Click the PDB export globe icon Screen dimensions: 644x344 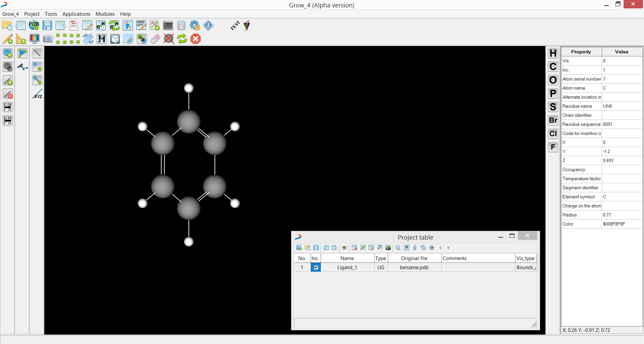tap(34, 25)
